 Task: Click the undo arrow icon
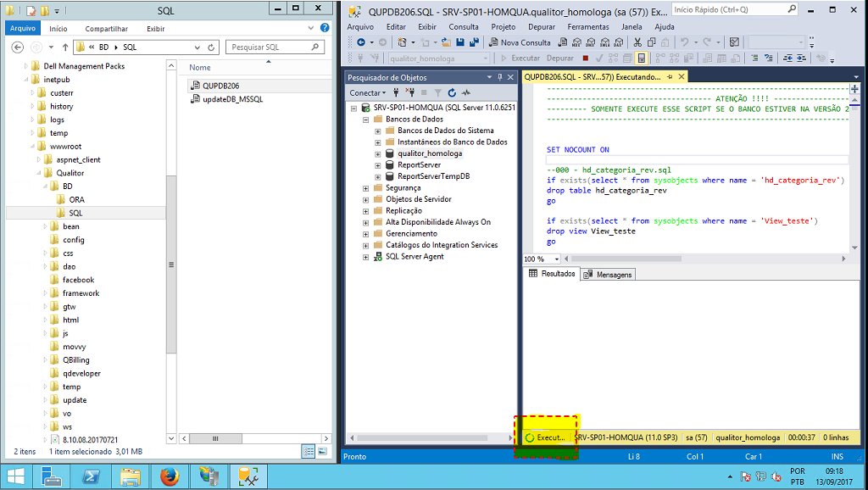point(685,42)
